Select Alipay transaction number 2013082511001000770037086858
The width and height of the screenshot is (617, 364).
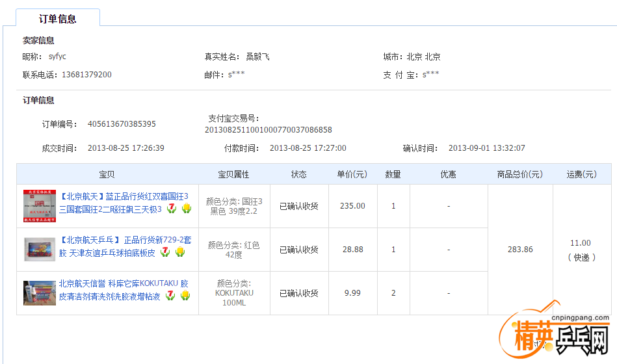click(x=269, y=130)
